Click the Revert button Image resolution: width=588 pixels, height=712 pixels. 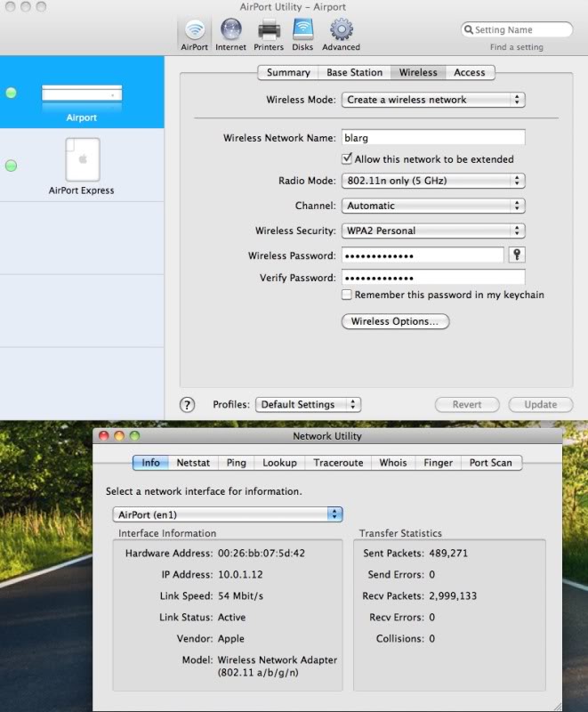(467, 405)
